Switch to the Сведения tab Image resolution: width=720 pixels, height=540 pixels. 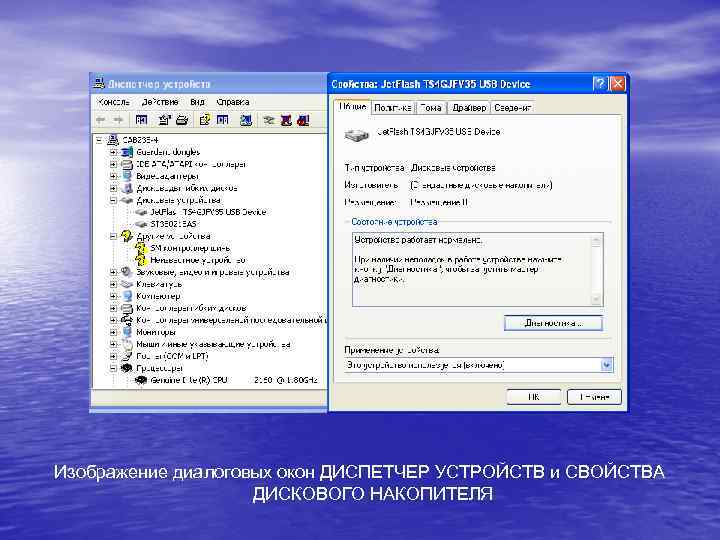click(x=513, y=108)
